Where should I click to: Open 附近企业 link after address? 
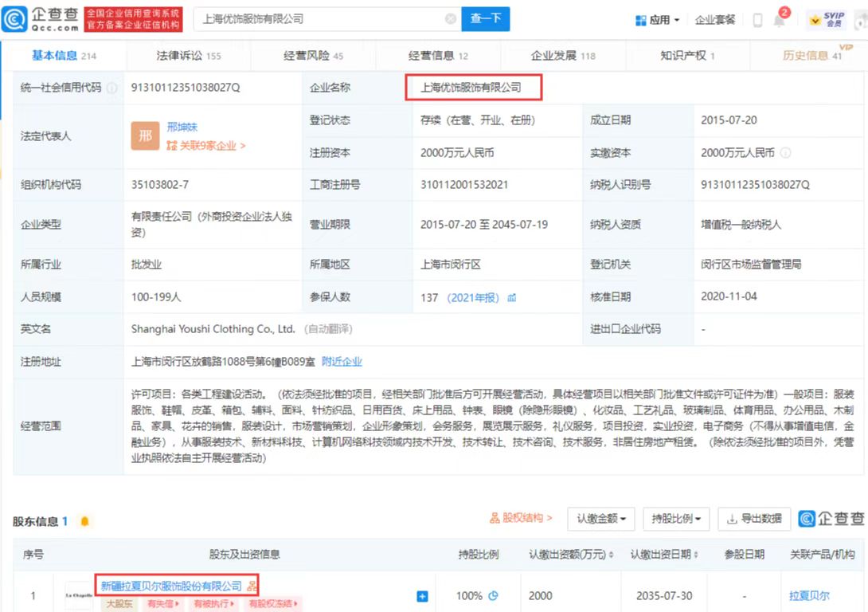click(x=342, y=362)
